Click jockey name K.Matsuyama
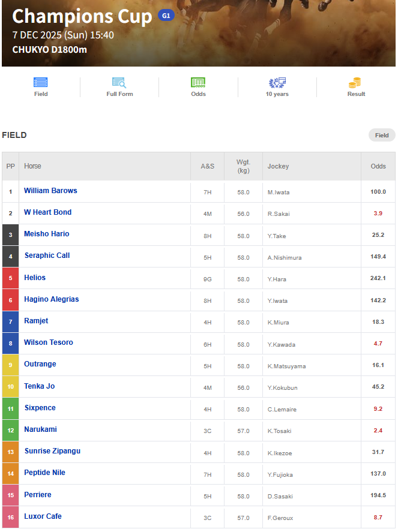398x532 pixels. click(x=286, y=366)
